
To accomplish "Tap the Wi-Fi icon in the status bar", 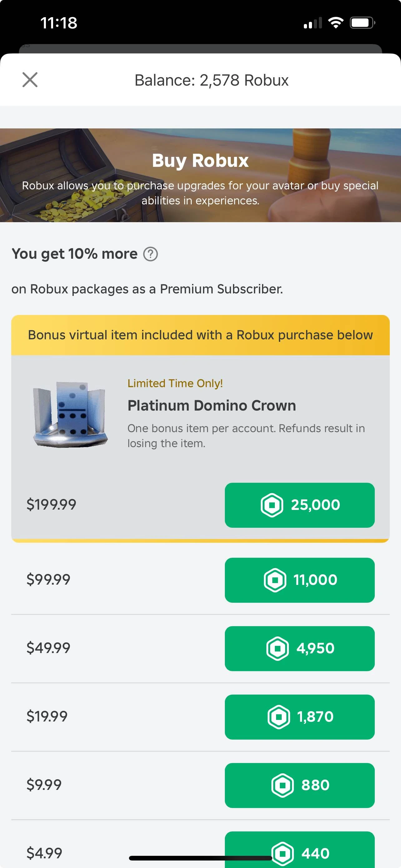I will [x=336, y=22].
